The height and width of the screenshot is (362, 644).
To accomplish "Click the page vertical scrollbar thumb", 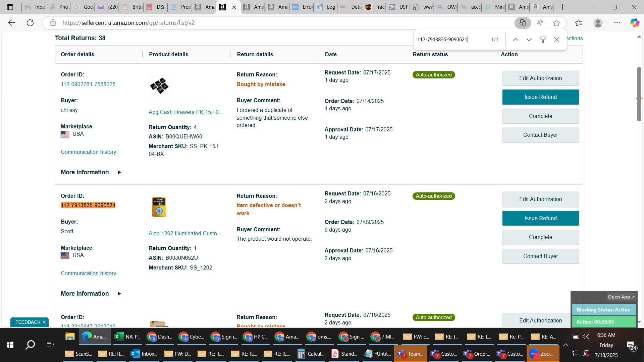I will (639, 94).
